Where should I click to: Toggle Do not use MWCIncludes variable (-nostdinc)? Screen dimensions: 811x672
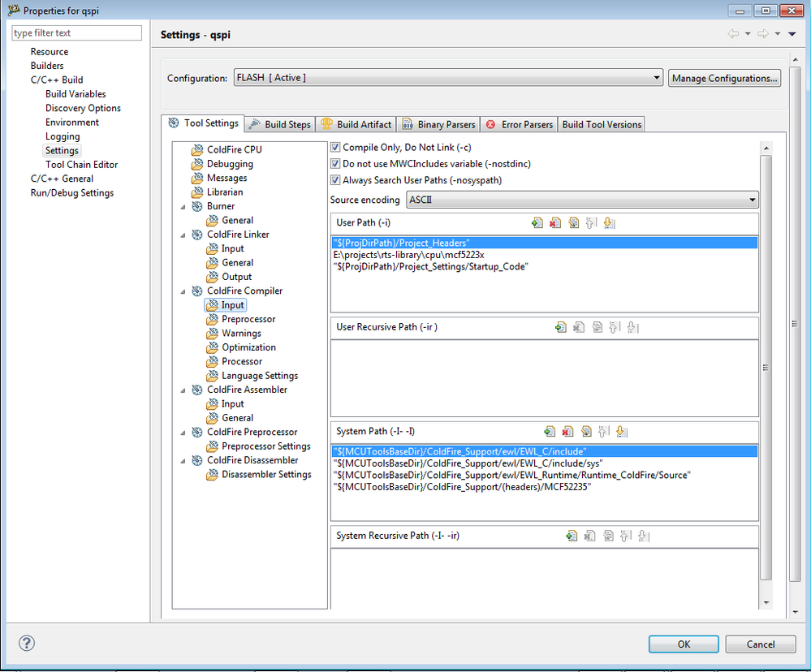coord(335,164)
